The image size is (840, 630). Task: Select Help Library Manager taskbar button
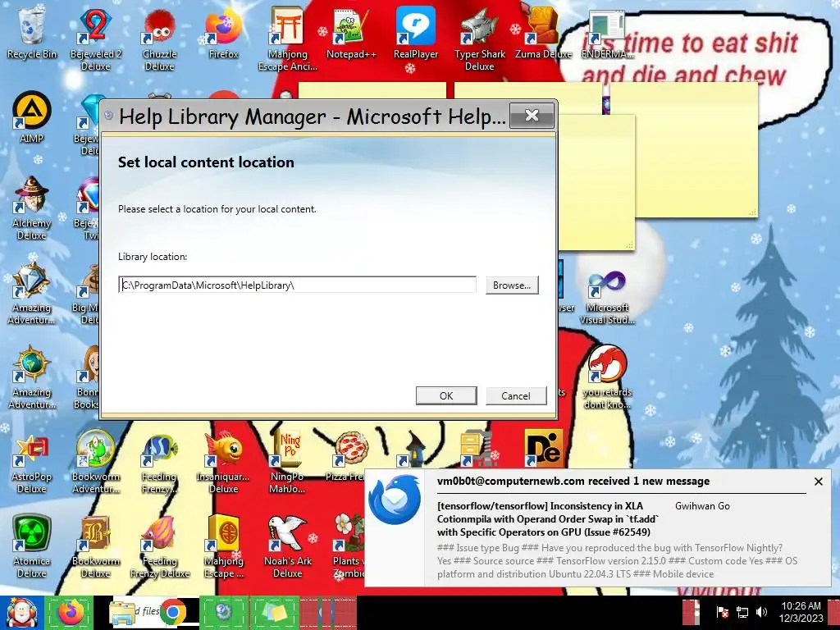coord(223,612)
